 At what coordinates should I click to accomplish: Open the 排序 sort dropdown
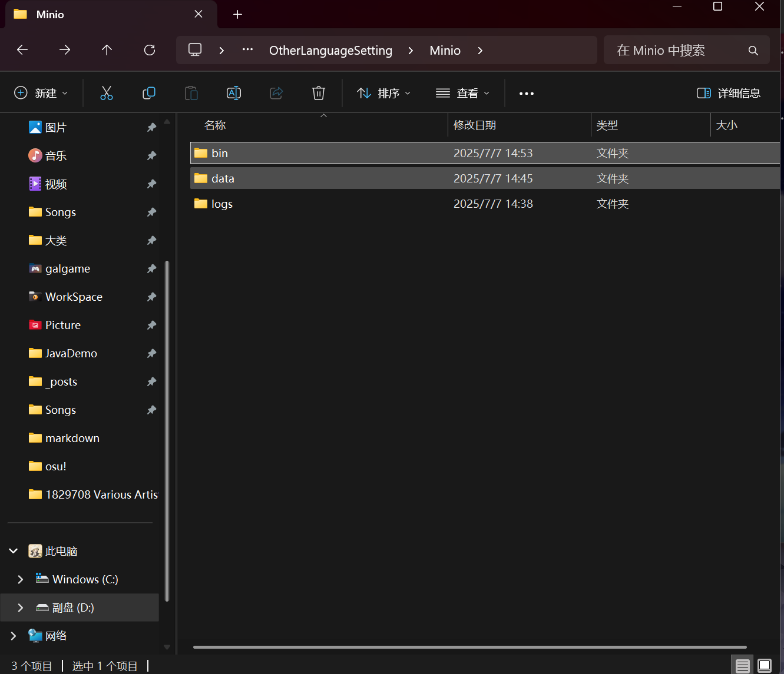pos(383,93)
